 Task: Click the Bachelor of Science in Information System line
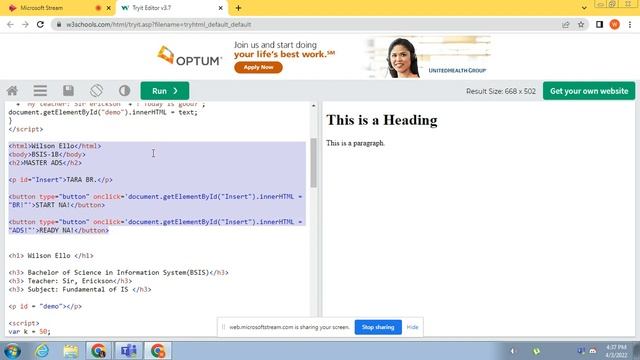point(118,272)
